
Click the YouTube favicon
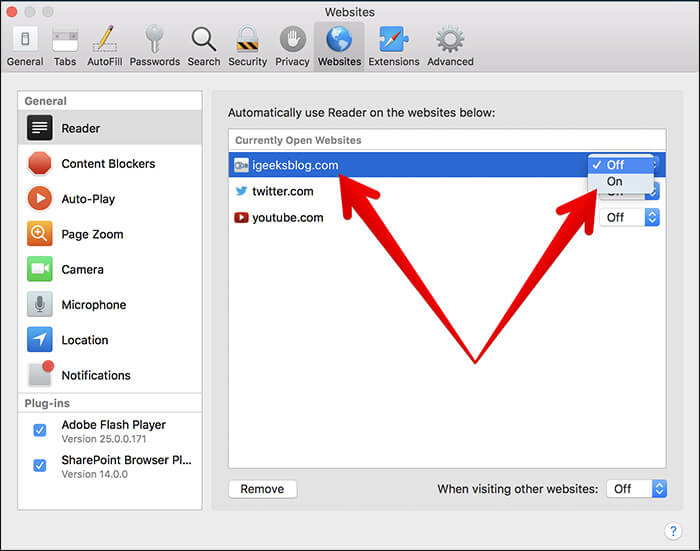click(241, 217)
